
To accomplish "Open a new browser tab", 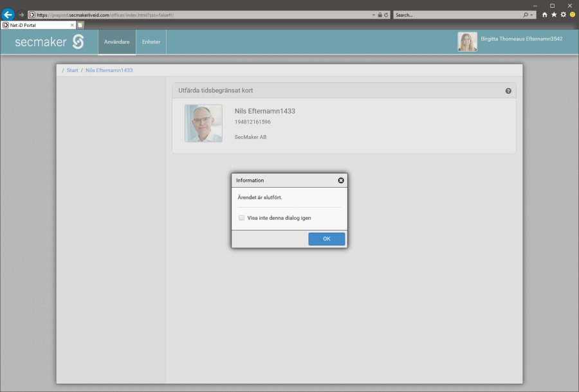I will click(x=80, y=25).
